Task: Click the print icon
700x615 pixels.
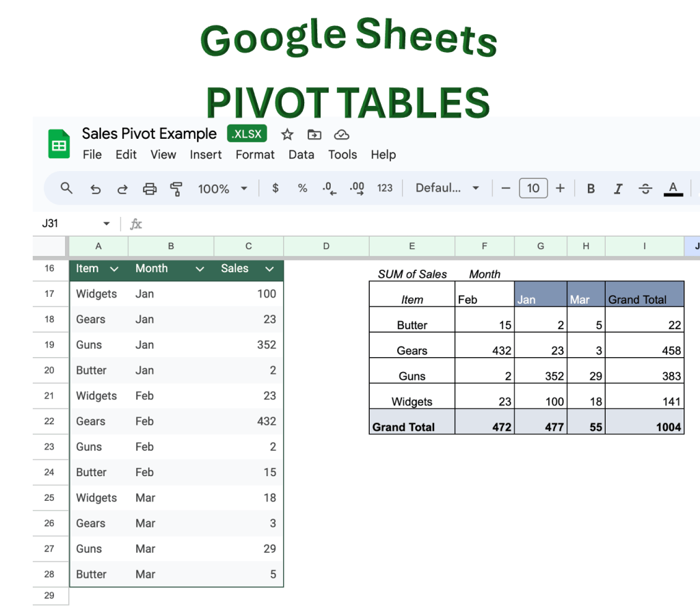Action: (x=150, y=189)
